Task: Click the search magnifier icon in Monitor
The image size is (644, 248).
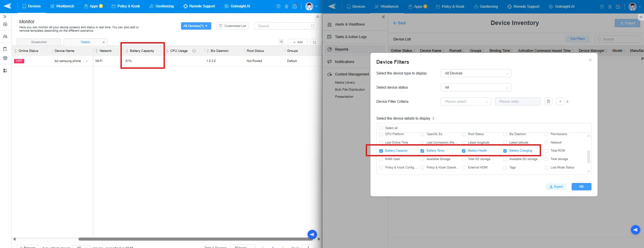Action: (x=313, y=26)
